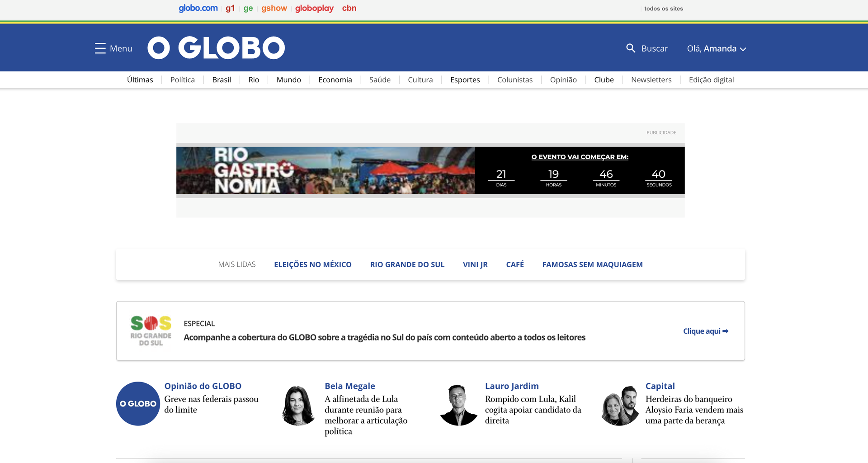The image size is (868, 463).
Task: Open the Newsletters section
Action: pos(651,80)
